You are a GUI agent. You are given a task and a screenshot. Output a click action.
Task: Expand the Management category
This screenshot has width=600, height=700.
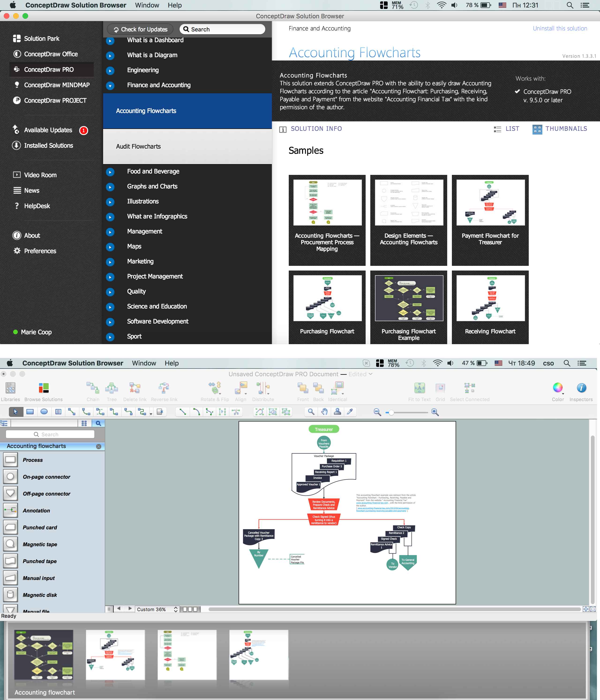point(110,232)
